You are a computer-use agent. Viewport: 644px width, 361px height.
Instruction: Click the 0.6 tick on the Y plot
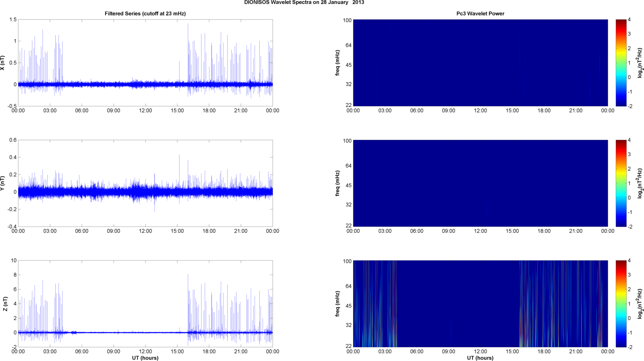[13, 140]
